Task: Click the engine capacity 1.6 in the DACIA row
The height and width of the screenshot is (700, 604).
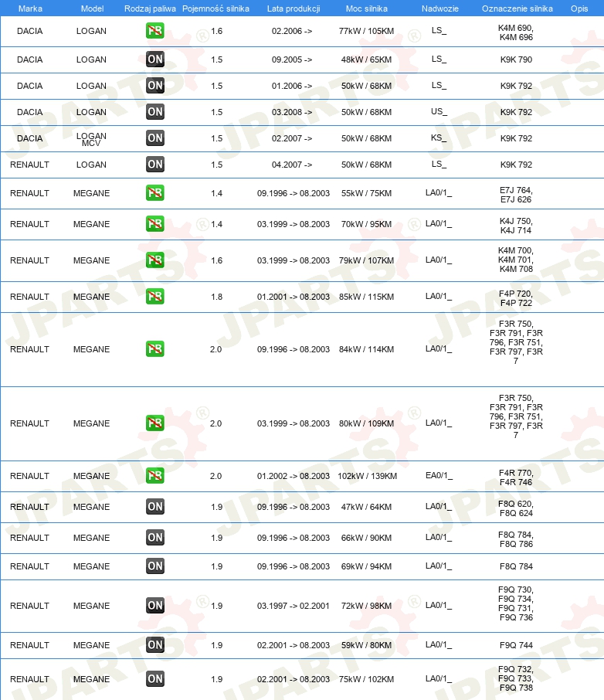Action: pyautogui.click(x=216, y=31)
